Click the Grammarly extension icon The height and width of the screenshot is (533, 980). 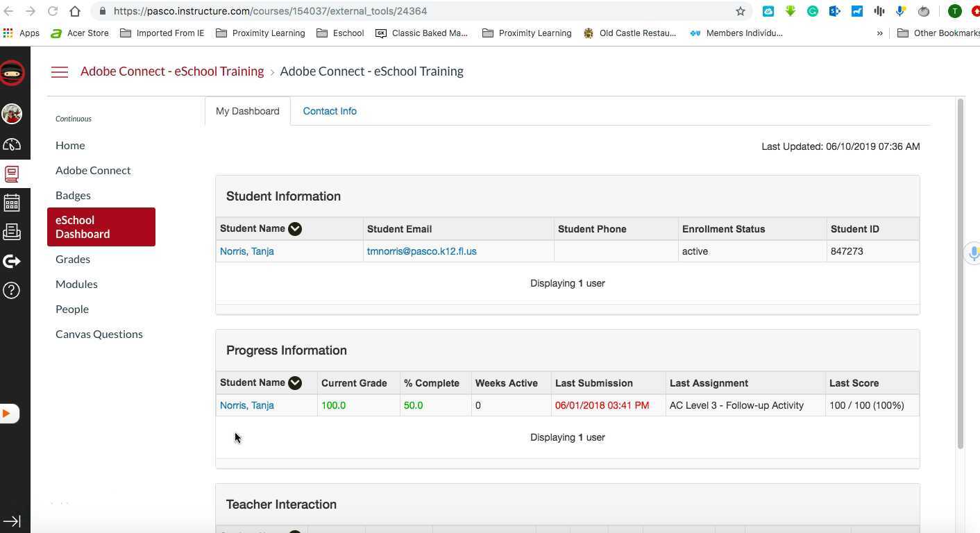[813, 11]
